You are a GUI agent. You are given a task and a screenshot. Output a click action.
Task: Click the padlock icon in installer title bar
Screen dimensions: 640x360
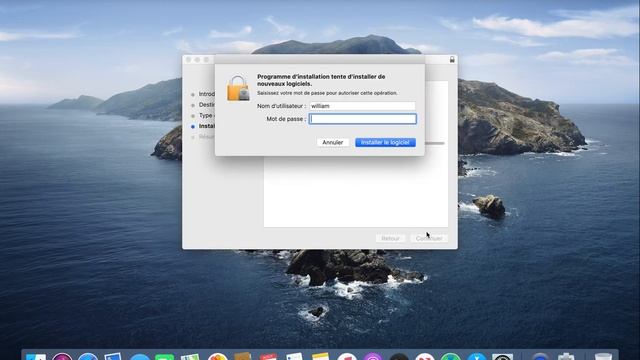[452, 60]
